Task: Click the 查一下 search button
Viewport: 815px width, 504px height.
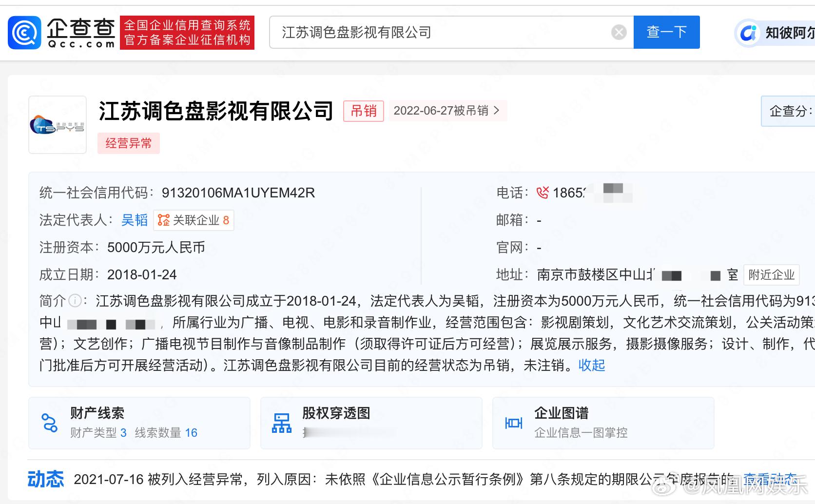Action: point(666,32)
